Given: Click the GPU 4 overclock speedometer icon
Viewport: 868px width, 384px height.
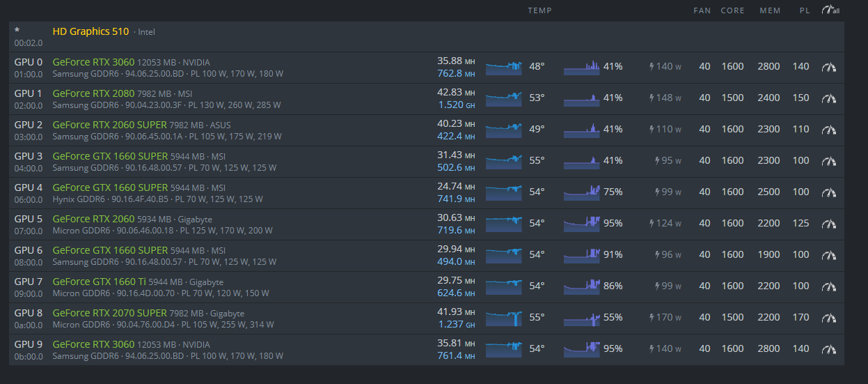Looking at the screenshot, I should point(828,192).
